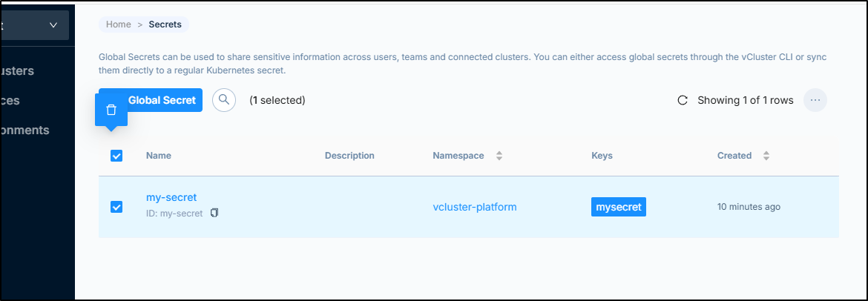Select the Secrets breadcrumb item

point(165,24)
